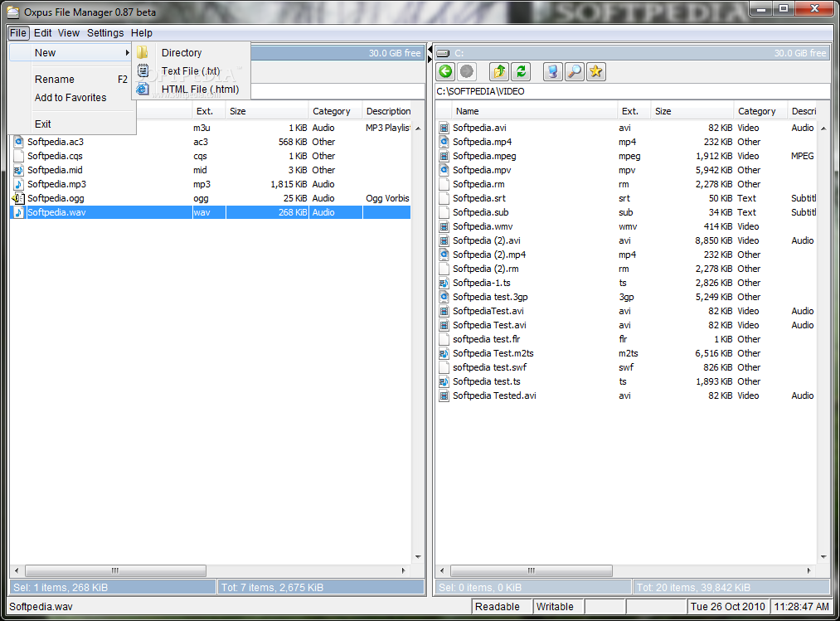Viewport: 840px width, 621px height.
Task: Click the Writable status bar field
Action: (x=558, y=607)
